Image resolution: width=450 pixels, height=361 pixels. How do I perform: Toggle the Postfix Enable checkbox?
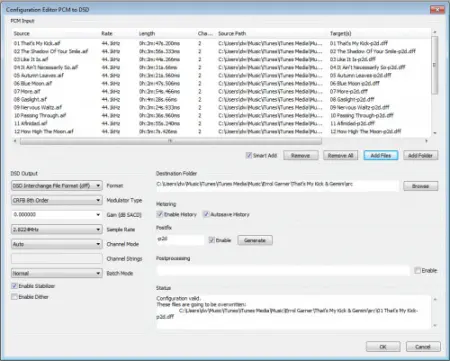212,240
